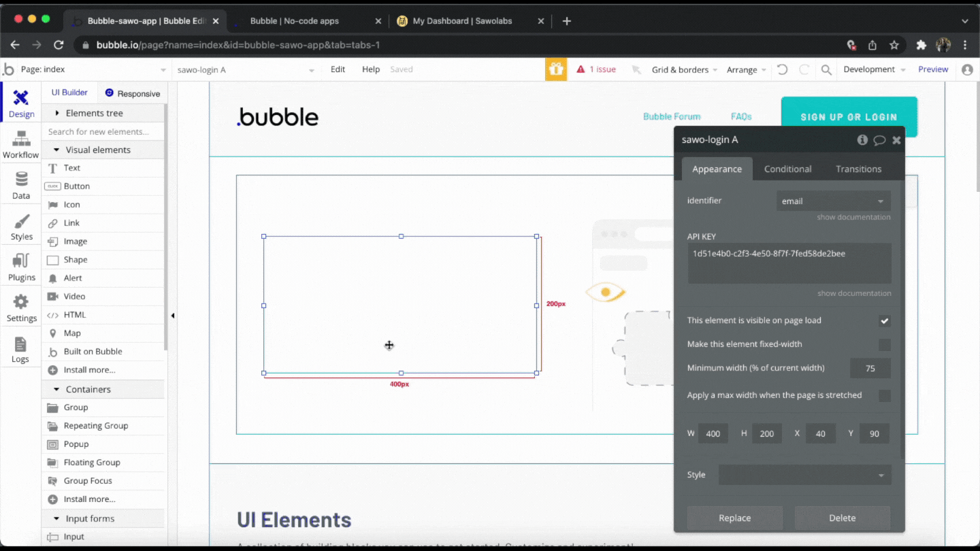
Task: Select the Popup container
Action: 103,444
